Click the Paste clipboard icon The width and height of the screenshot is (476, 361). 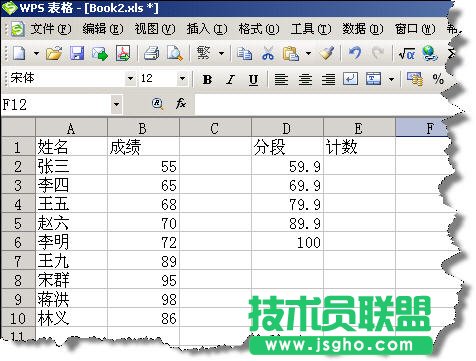[290, 53]
